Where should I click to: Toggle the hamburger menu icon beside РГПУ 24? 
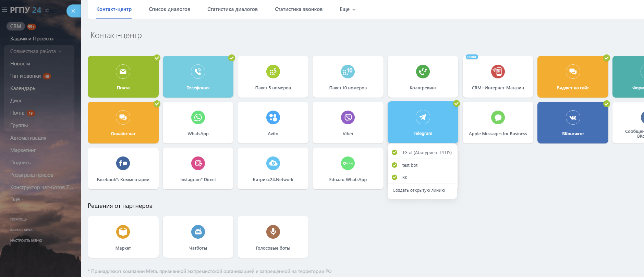click(x=4, y=10)
